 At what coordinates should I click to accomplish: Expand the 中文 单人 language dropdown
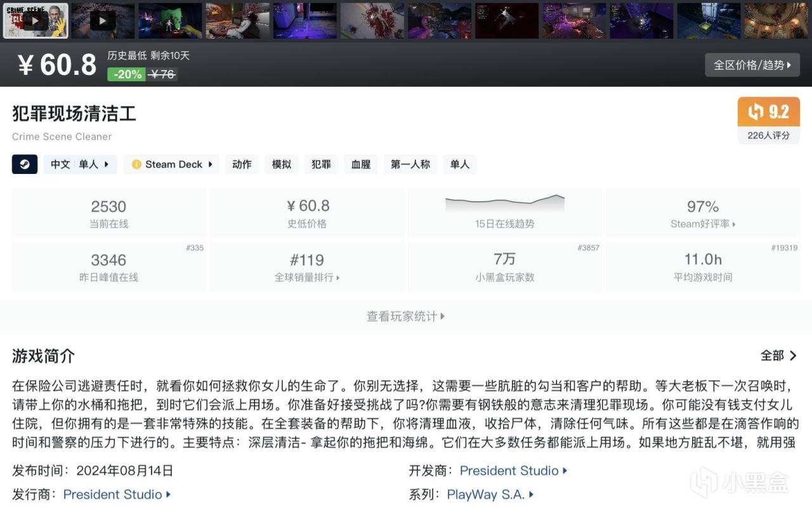point(80,164)
